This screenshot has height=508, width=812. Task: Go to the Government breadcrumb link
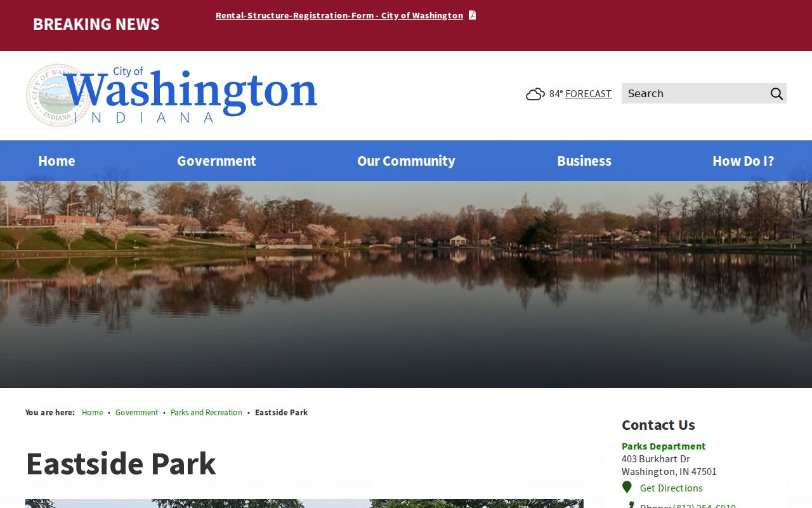(x=136, y=412)
